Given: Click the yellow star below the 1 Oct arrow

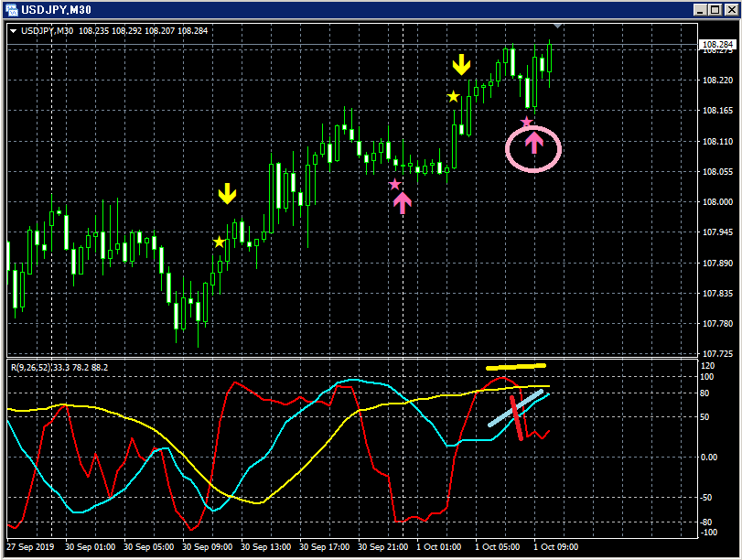Looking at the screenshot, I should 453,97.
